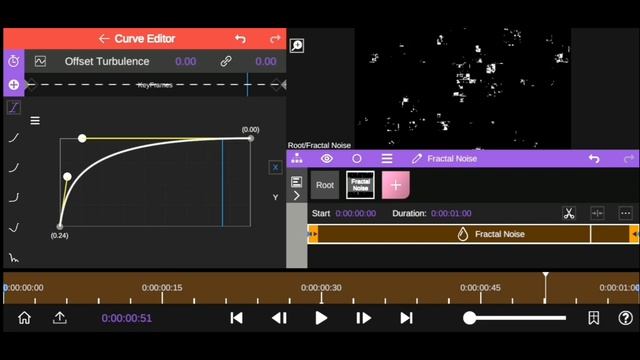Open the curve presets hamburger menu
640x360 pixels.
pyautogui.click(x=35, y=120)
